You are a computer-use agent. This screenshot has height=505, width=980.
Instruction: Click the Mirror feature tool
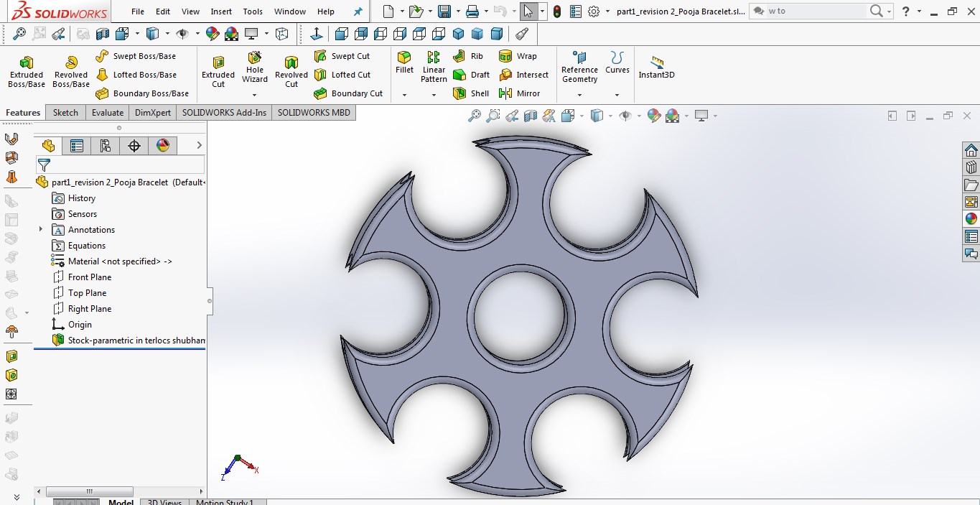point(520,93)
